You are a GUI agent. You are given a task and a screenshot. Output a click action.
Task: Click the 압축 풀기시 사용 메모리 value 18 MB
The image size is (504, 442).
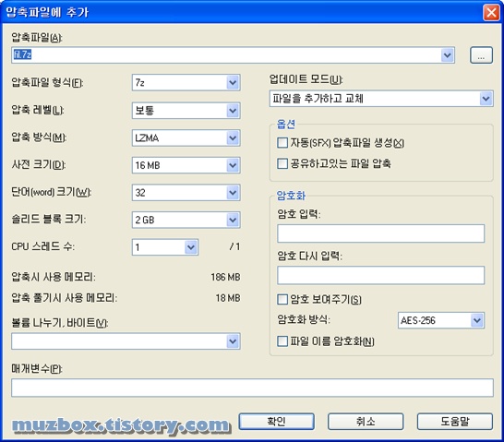(x=228, y=298)
